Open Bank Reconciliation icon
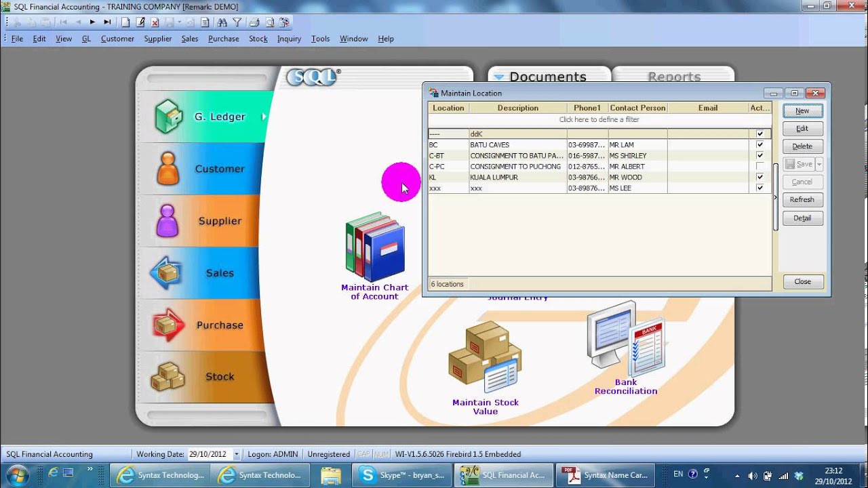Image resolution: width=868 pixels, height=488 pixels. [x=626, y=349]
